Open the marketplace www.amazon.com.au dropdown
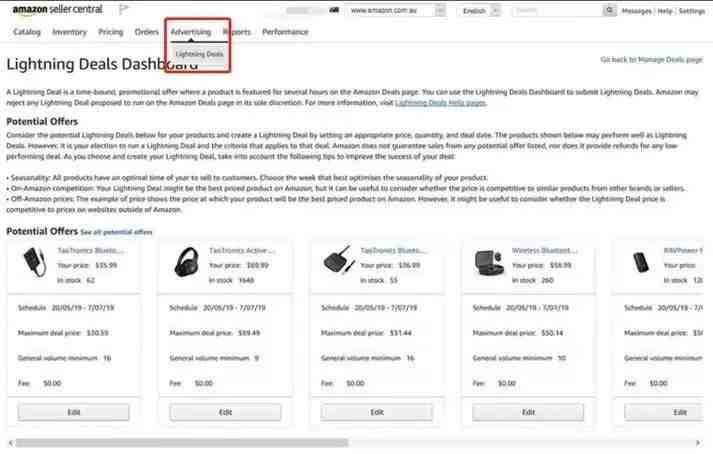This screenshot has width=713, height=454. 395,10
